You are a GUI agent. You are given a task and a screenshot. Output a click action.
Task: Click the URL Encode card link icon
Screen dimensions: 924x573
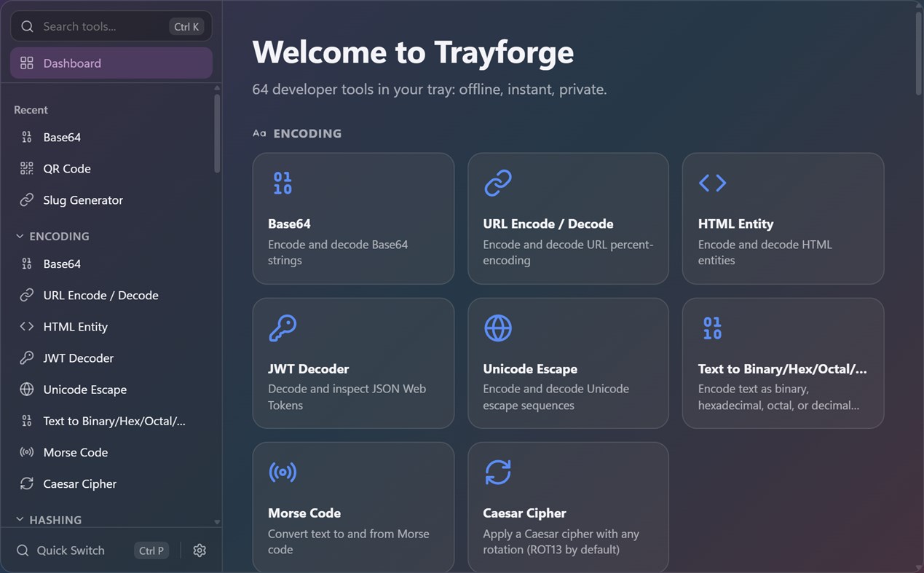(x=498, y=183)
